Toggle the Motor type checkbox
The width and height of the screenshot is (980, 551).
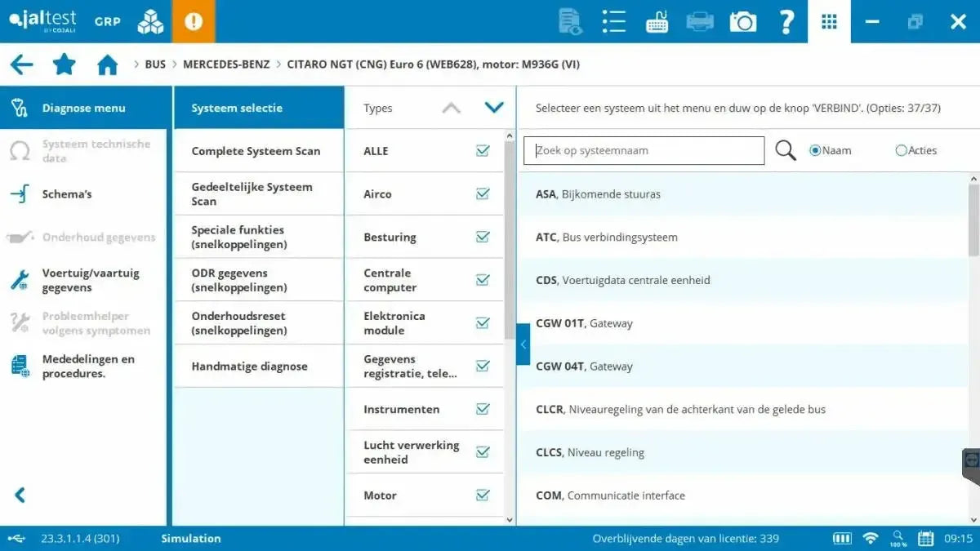click(x=483, y=495)
